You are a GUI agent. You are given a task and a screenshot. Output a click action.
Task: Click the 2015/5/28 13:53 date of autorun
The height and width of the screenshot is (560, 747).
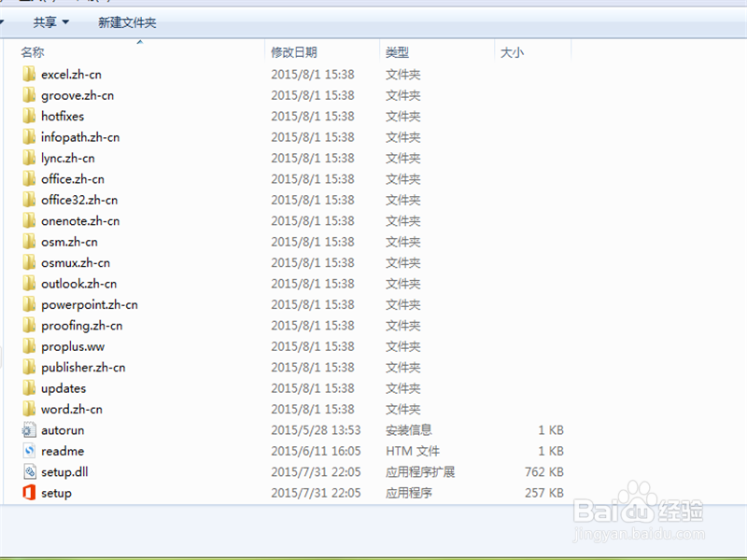pos(316,430)
